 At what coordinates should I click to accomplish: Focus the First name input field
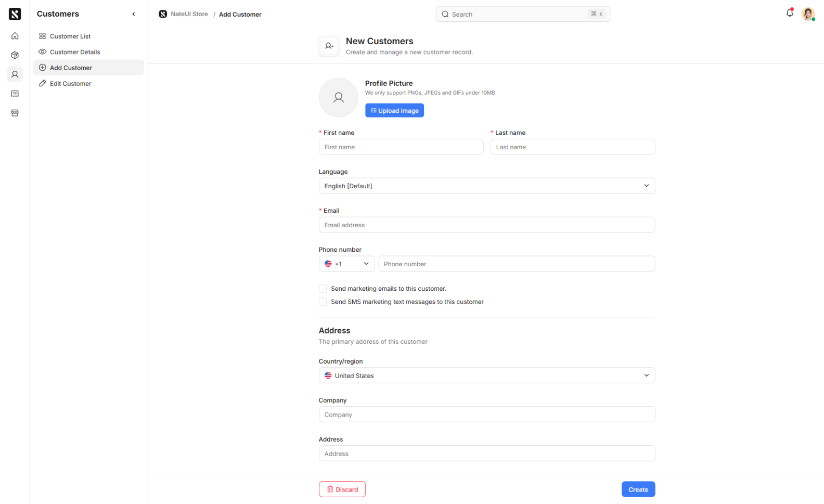(401, 147)
